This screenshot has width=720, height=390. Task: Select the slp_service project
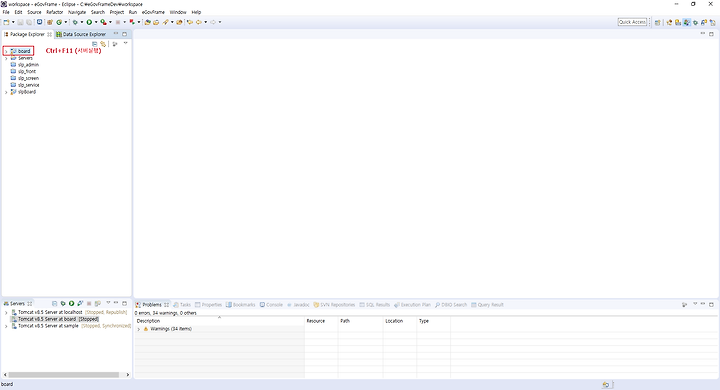pyautogui.click(x=28, y=85)
